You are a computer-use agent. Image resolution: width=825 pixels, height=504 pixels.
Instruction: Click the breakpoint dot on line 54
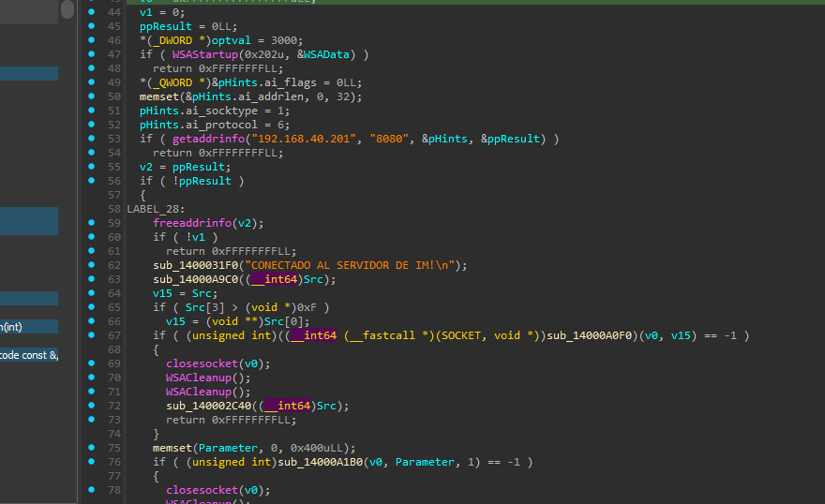pyautogui.click(x=92, y=153)
